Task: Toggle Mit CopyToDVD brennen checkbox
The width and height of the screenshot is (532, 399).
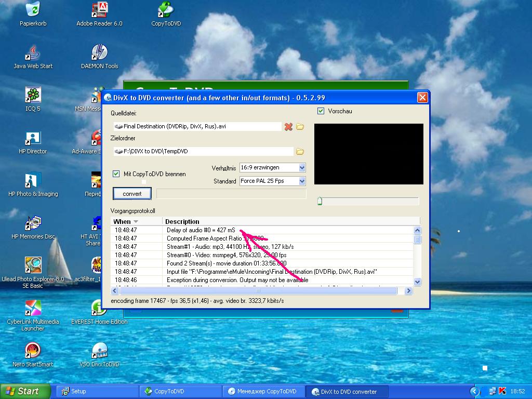Action: tap(116, 174)
